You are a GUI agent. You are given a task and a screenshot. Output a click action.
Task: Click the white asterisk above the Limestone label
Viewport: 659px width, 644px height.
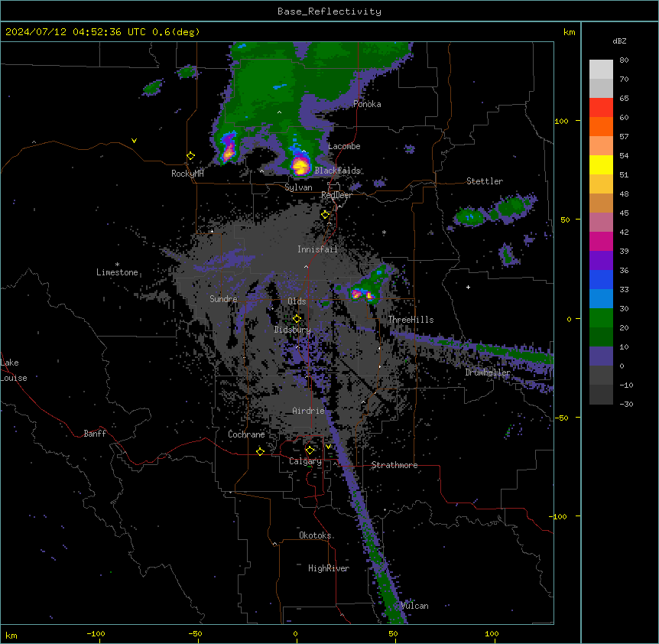point(117,265)
